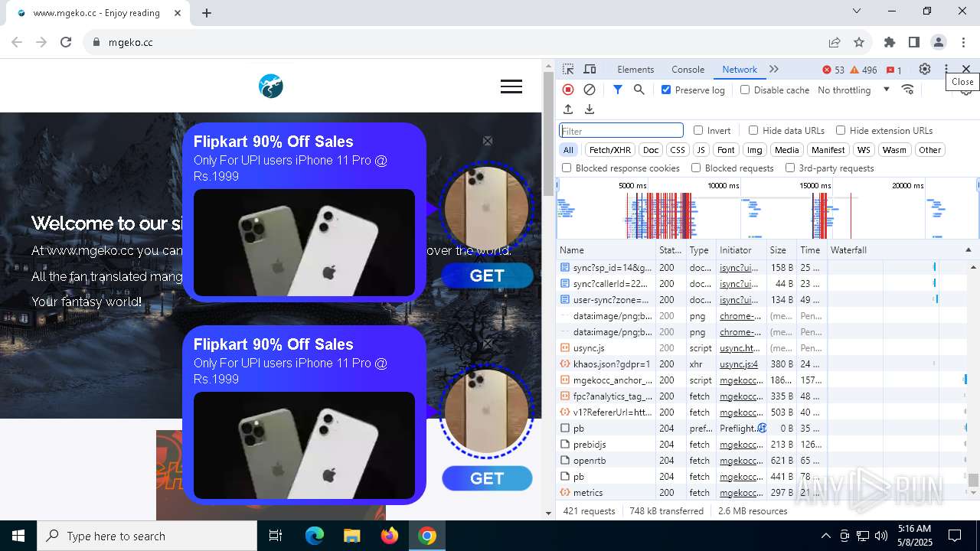980x551 pixels.
Task: Open Firefox from taskbar
Action: pyautogui.click(x=390, y=536)
